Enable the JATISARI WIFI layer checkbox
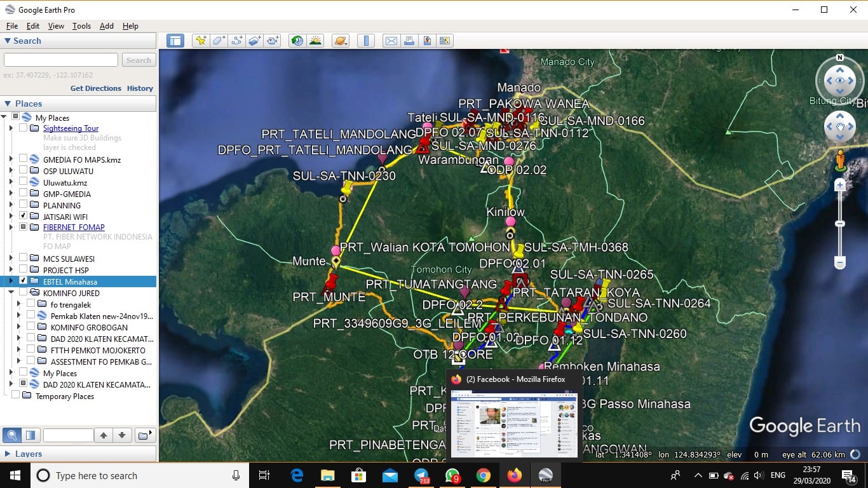 pos(24,216)
